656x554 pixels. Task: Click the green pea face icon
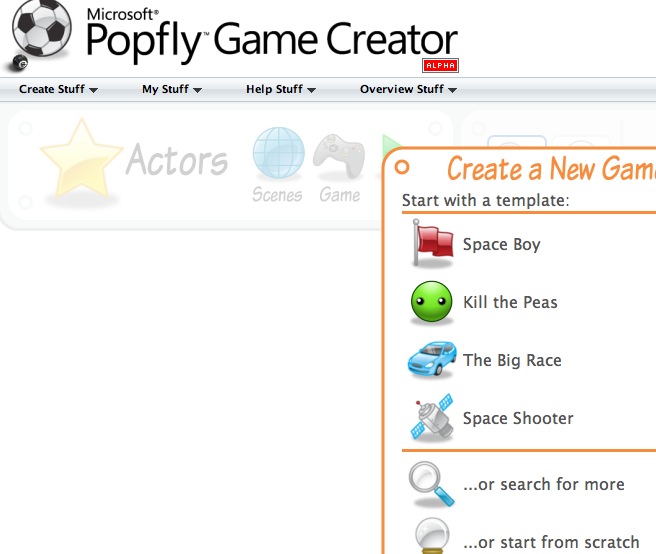pyautogui.click(x=431, y=301)
